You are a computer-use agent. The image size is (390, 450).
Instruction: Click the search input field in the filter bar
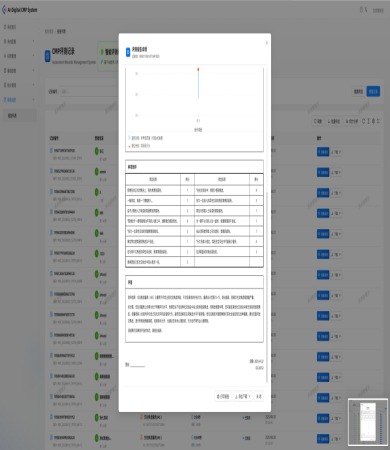(89, 91)
